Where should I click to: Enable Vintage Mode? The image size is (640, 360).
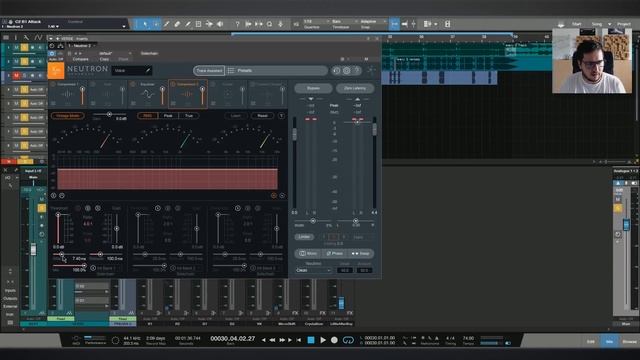pyautogui.click(x=68, y=116)
